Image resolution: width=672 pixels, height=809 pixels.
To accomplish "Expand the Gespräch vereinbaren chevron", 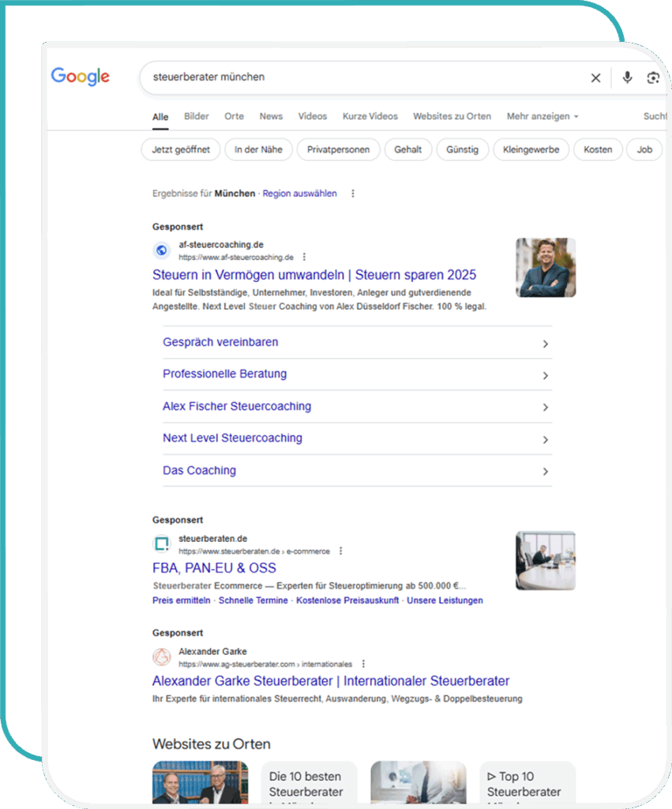I will click(545, 344).
